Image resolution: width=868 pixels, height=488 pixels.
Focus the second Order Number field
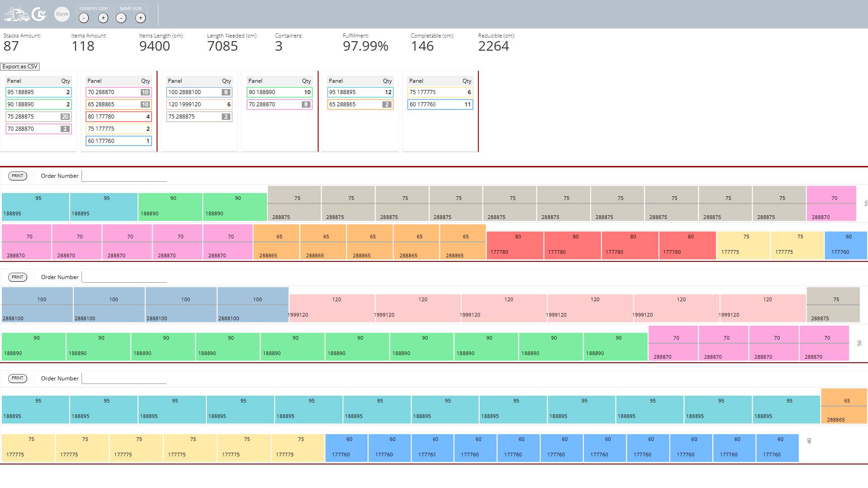click(x=124, y=277)
